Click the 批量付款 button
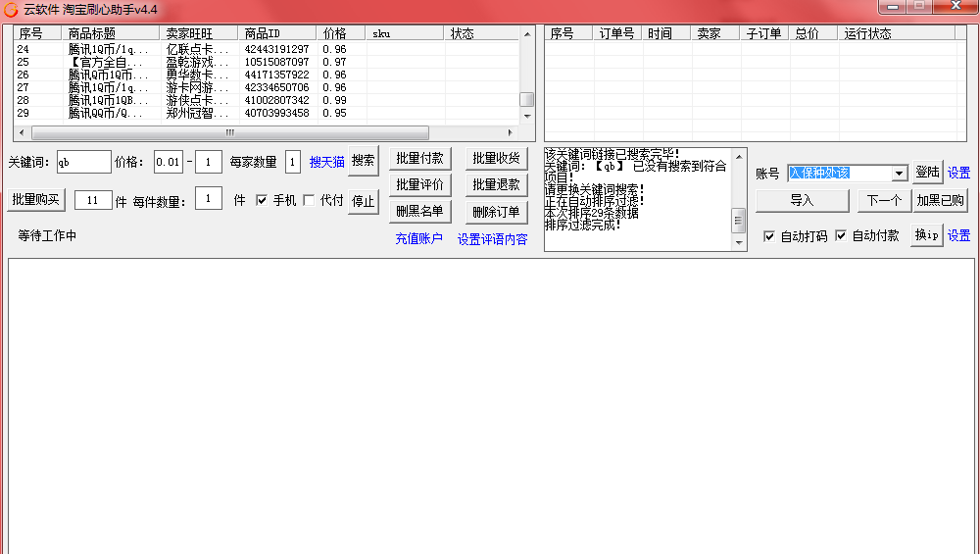The height and width of the screenshot is (554, 980). click(x=420, y=159)
